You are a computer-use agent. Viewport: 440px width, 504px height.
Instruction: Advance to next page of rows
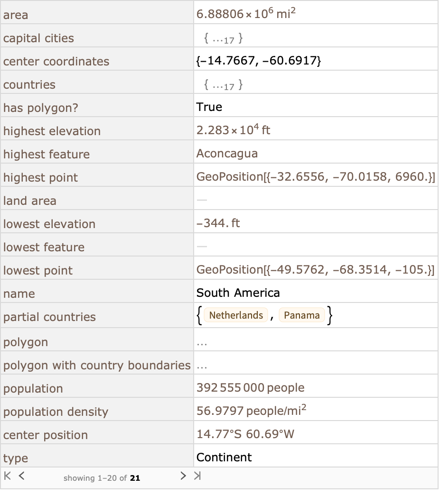[x=183, y=476]
